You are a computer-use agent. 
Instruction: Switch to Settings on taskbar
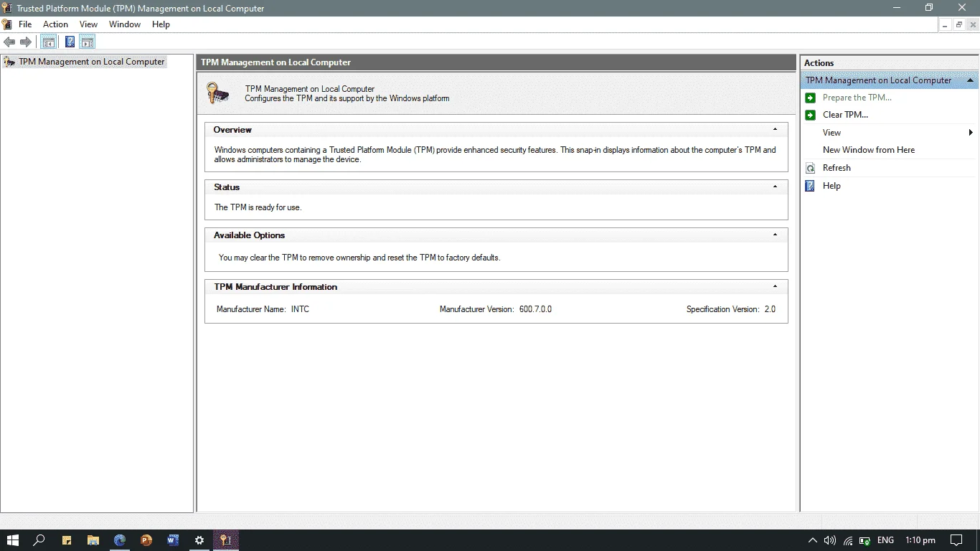199,540
